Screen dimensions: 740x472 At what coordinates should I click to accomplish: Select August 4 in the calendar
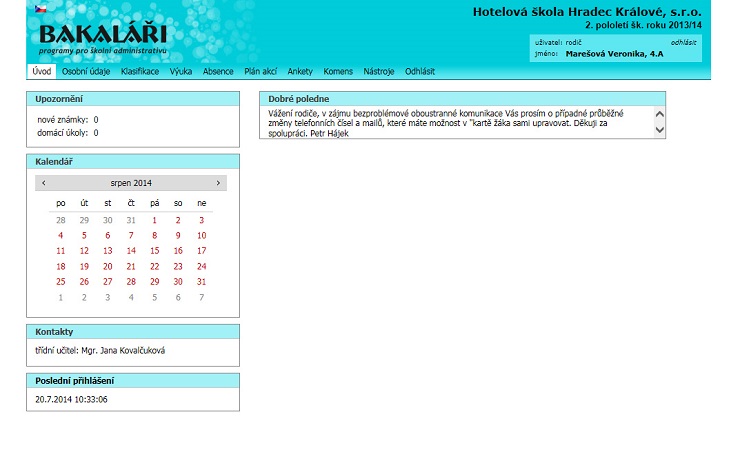click(60, 236)
